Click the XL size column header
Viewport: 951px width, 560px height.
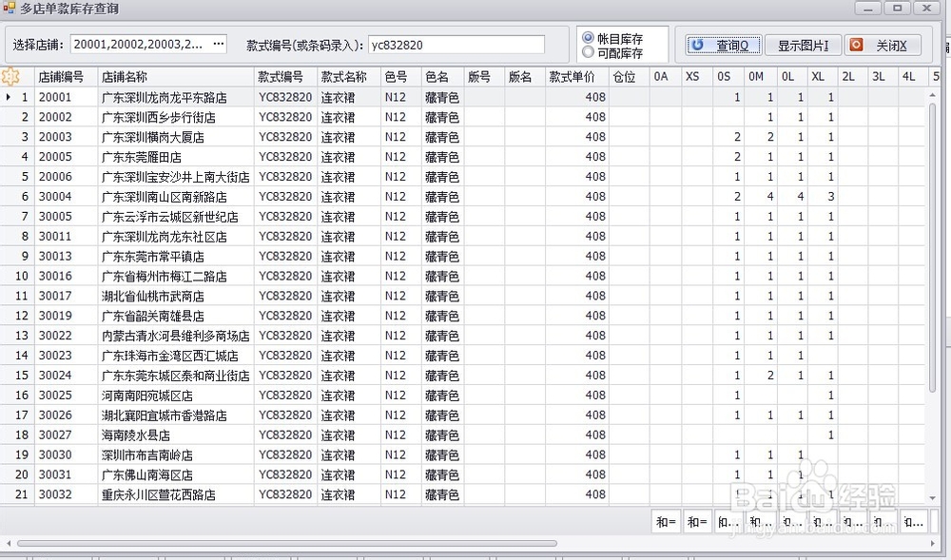click(818, 76)
